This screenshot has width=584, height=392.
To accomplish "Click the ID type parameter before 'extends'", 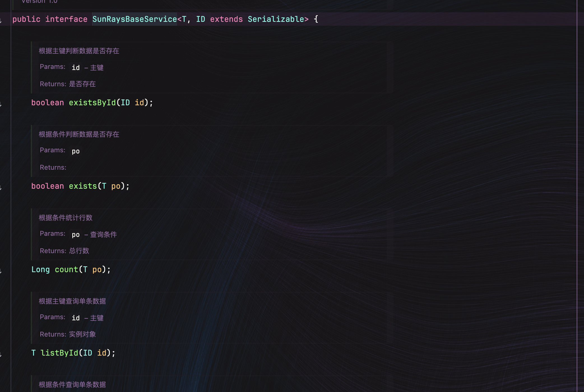I will coord(200,19).
